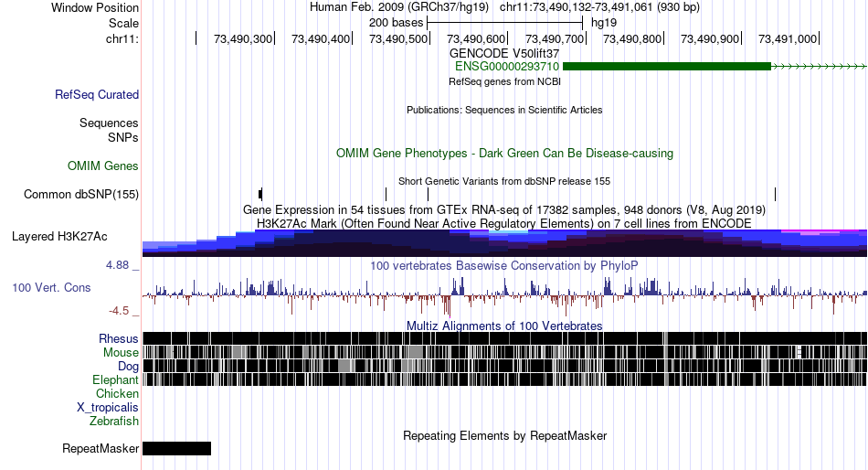
Task: Click the ENSG00000293710 intron arrow line
Action: (819, 67)
